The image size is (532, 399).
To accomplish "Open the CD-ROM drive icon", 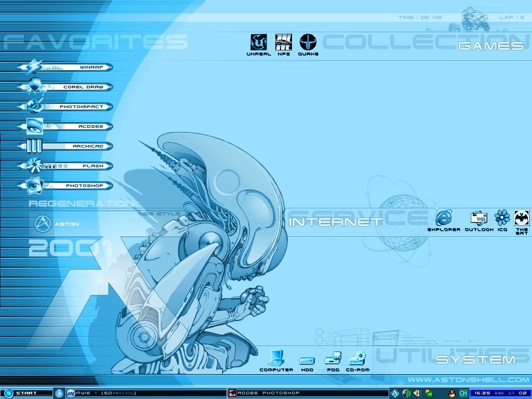I will click(x=357, y=358).
